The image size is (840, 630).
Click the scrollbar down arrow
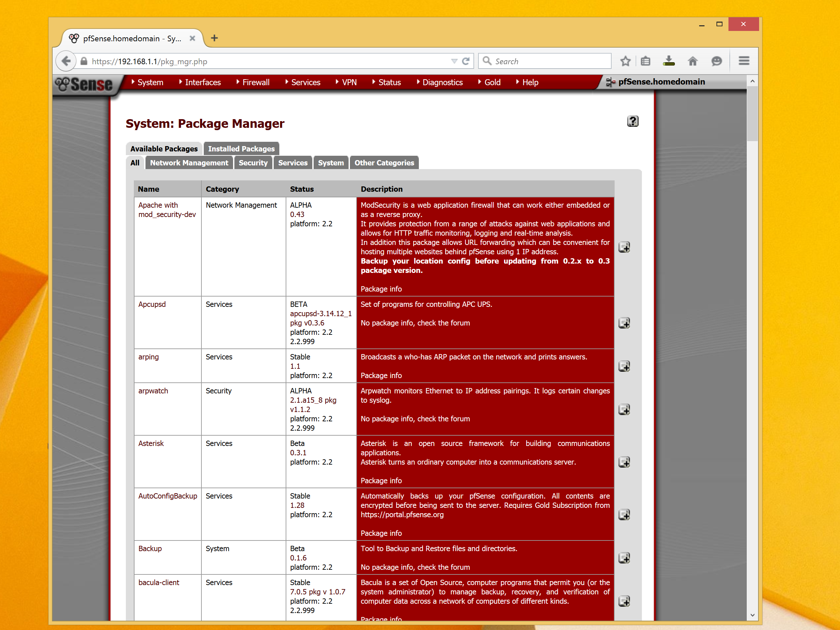pyautogui.click(x=752, y=615)
